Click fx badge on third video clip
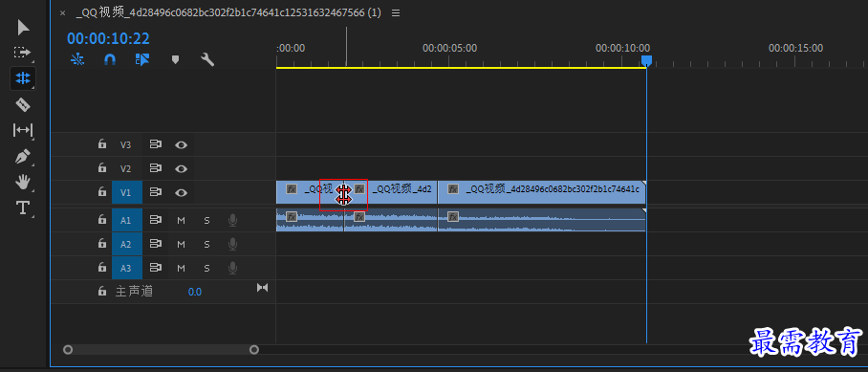 click(x=453, y=188)
